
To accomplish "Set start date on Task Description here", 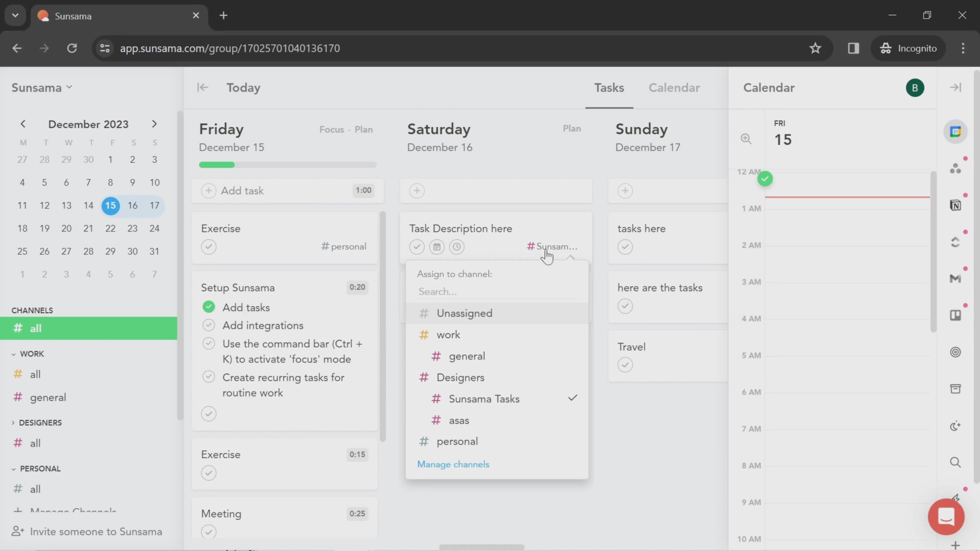I will tap(437, 247).
